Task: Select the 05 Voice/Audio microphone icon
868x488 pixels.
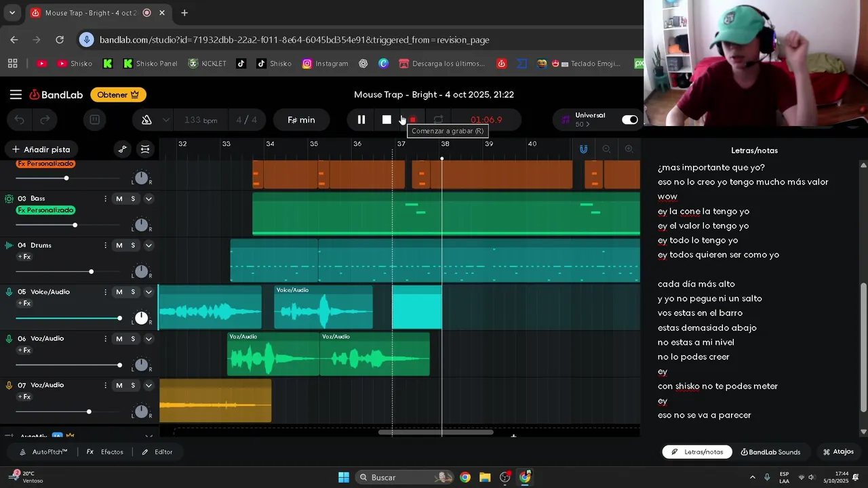Action: 9,292
